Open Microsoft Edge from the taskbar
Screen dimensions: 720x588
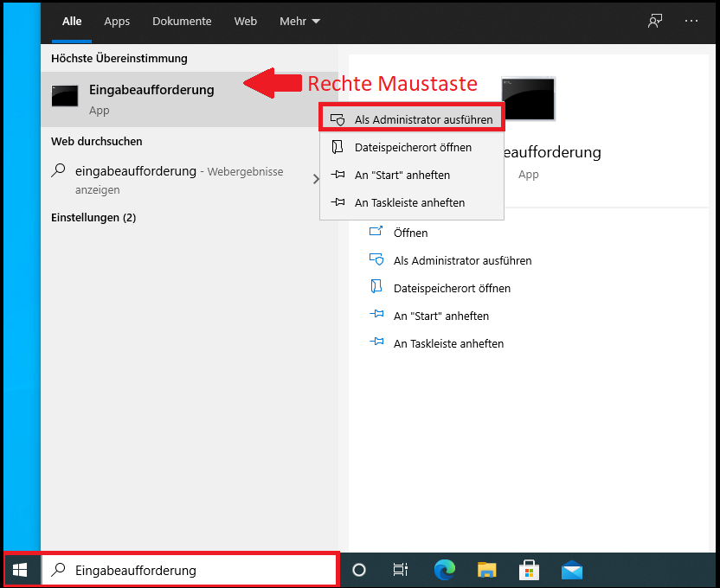(x=444, y=570)
